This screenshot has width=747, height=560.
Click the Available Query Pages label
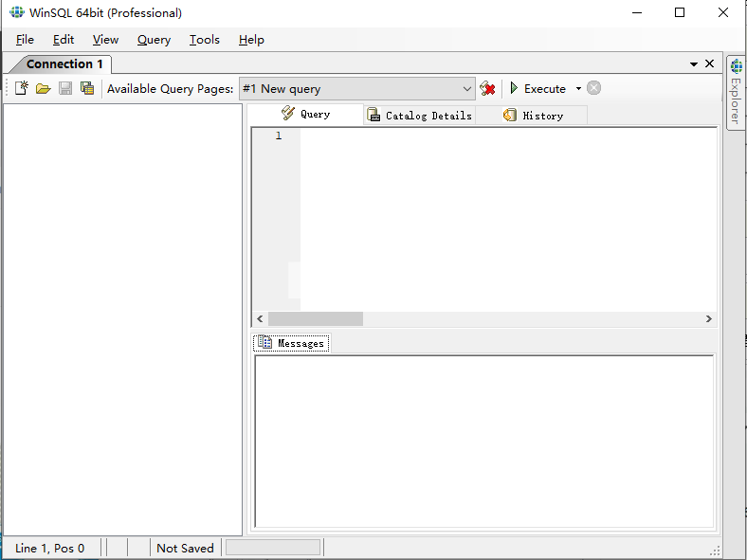click(x=170, y=88)
